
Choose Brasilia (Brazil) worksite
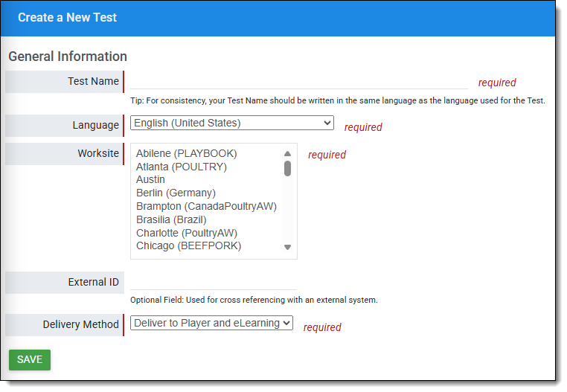pyautogui.click(x=171, y=220)
